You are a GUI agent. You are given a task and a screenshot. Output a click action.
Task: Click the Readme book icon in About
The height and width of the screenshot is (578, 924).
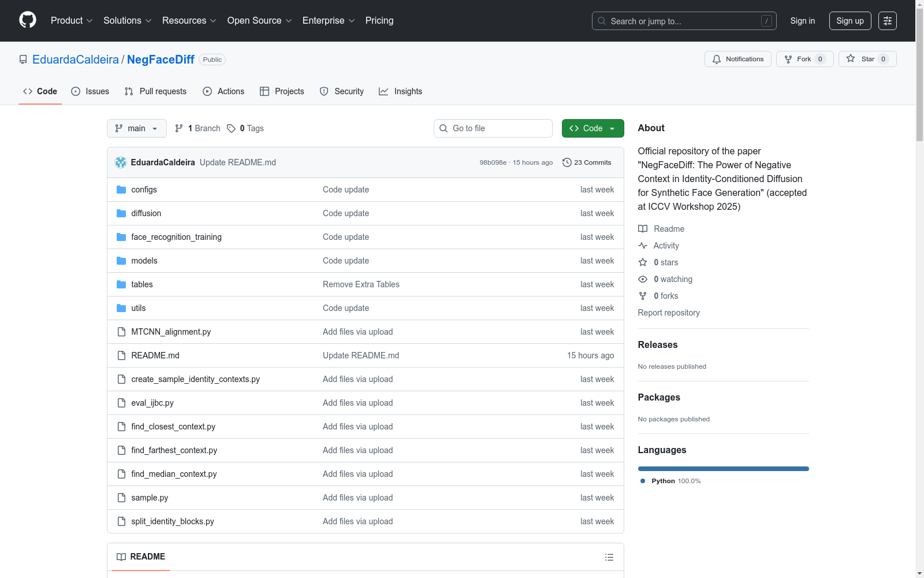pos(643,229)
